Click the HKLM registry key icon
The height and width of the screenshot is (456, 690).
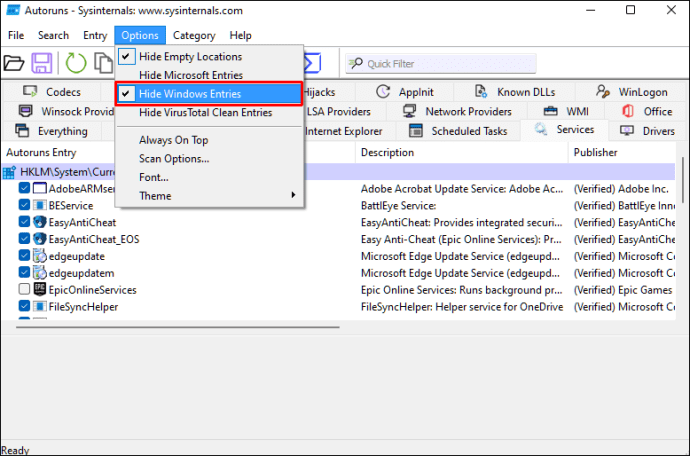pyautogui.click(x=10, y=172)
